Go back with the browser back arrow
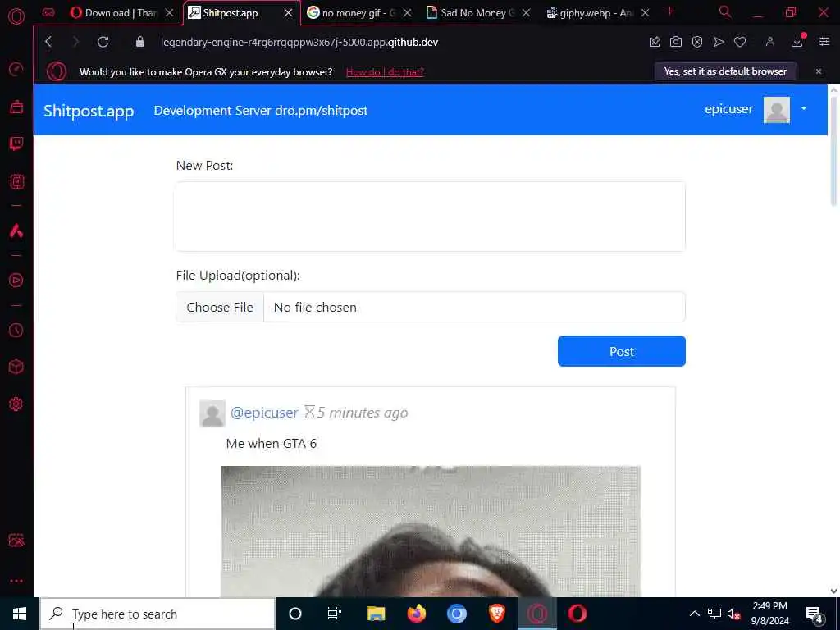 48,42
